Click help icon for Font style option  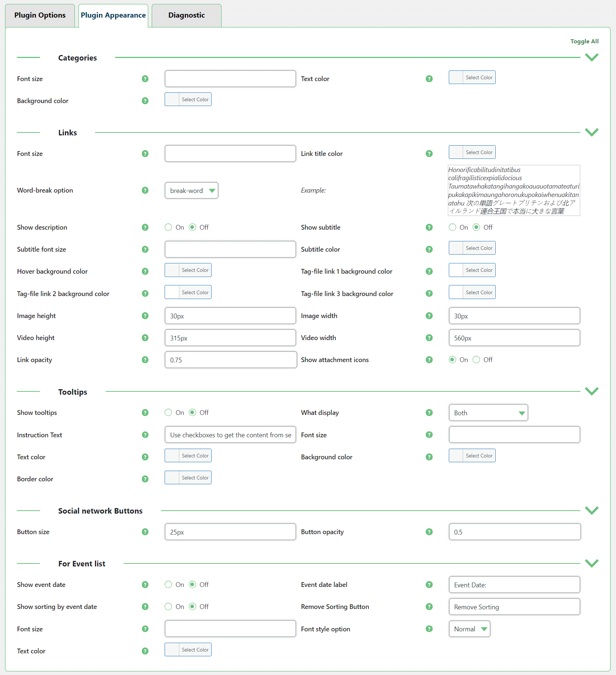[429, 629]
